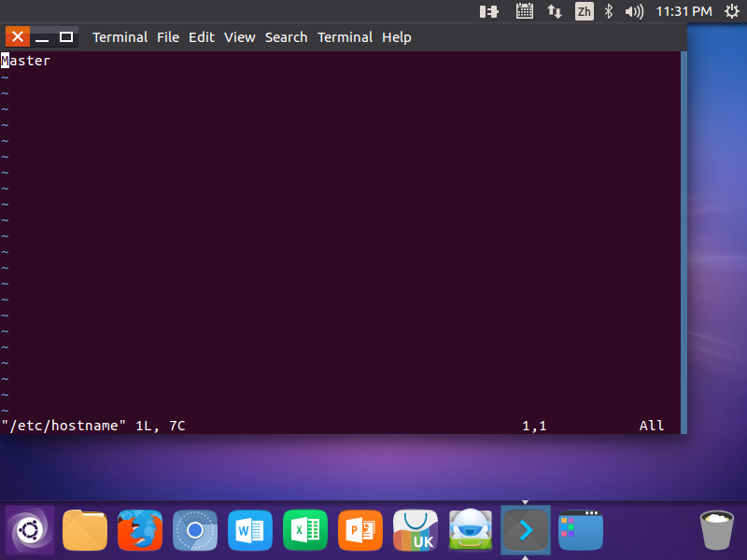Screen dimensions: 747x560
Task: Select the Terminal icon in dock
Action: coord(526,530)
